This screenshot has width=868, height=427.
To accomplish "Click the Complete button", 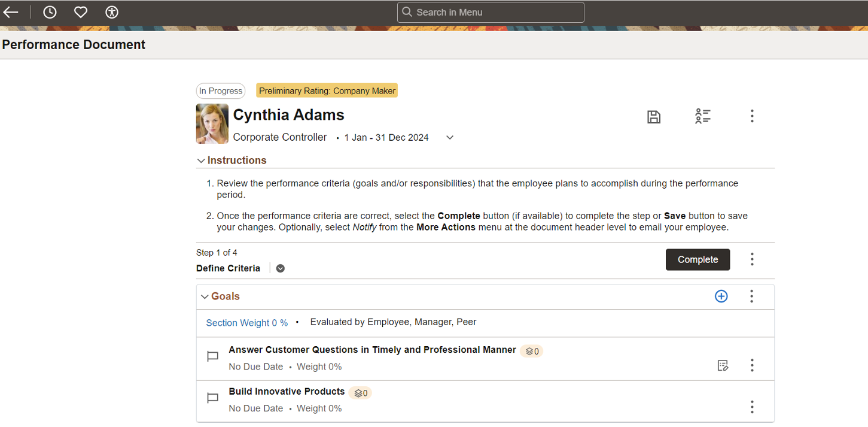I will (698, 259).
